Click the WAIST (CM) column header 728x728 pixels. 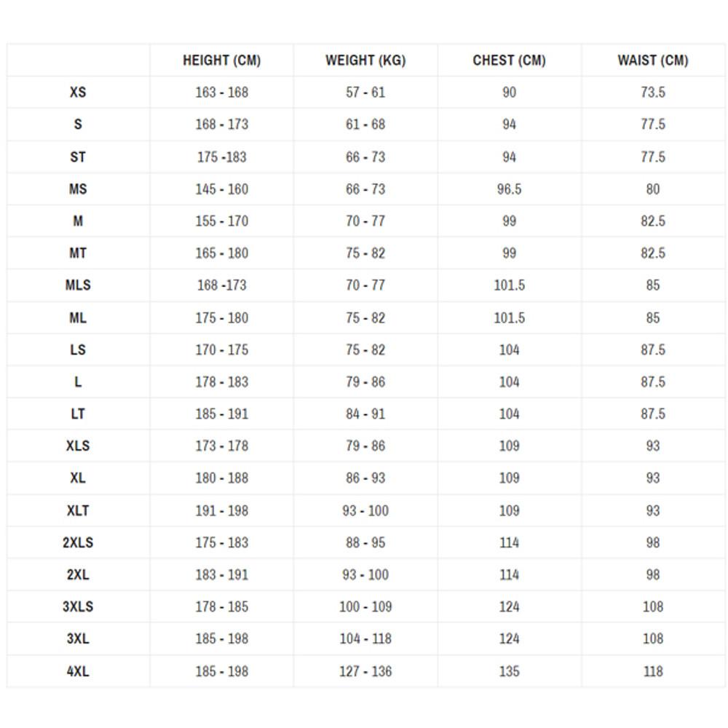point(652,60)
